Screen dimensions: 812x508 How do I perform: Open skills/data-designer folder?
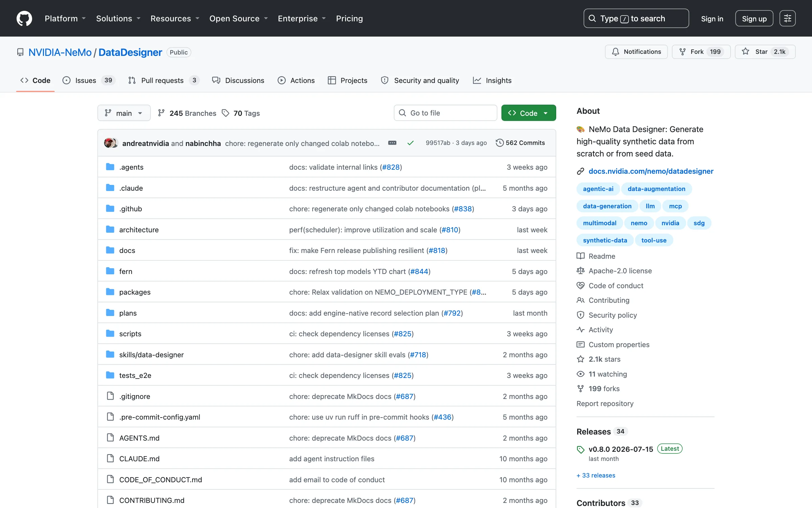point(151,355)
